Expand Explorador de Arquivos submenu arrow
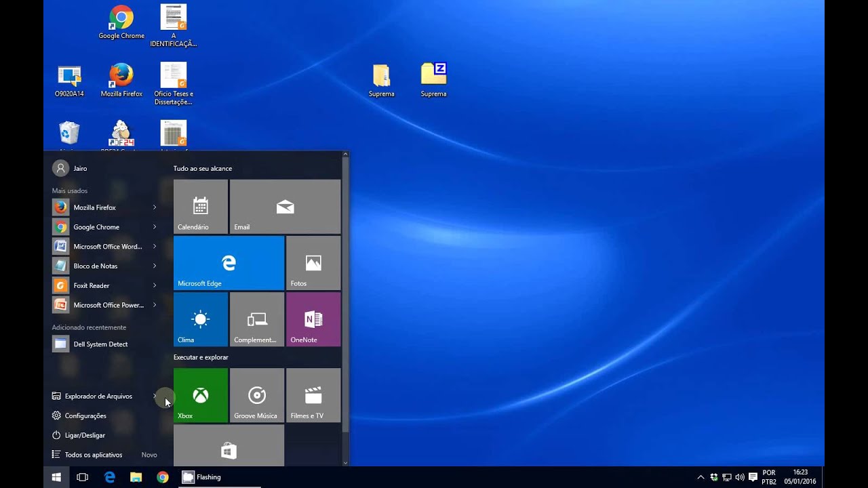This screenshot has width=868, height=488. pyautogui.click(x=155, y=396)
